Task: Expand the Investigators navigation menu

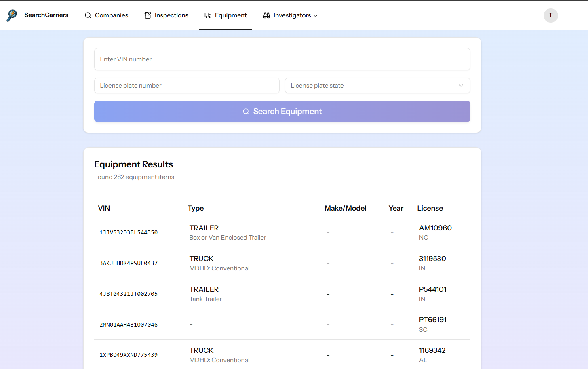Action: coord(289,15)
